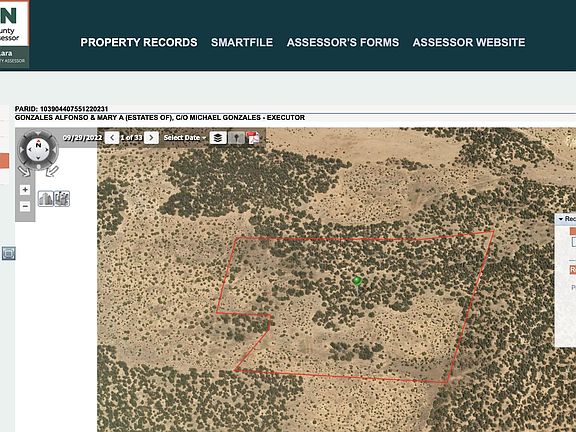Export the map as PDF
576x432 pixels.
point(253,138)
